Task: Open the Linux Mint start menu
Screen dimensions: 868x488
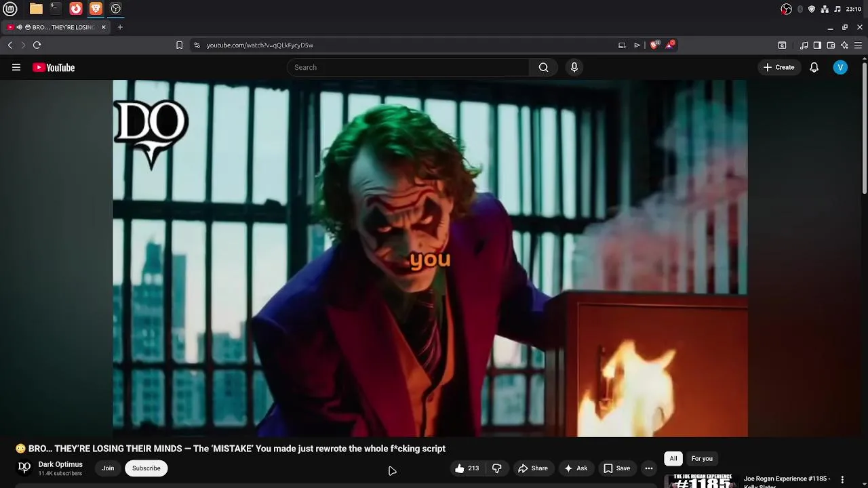Action: pyautogui.click(x=10, y=9)
